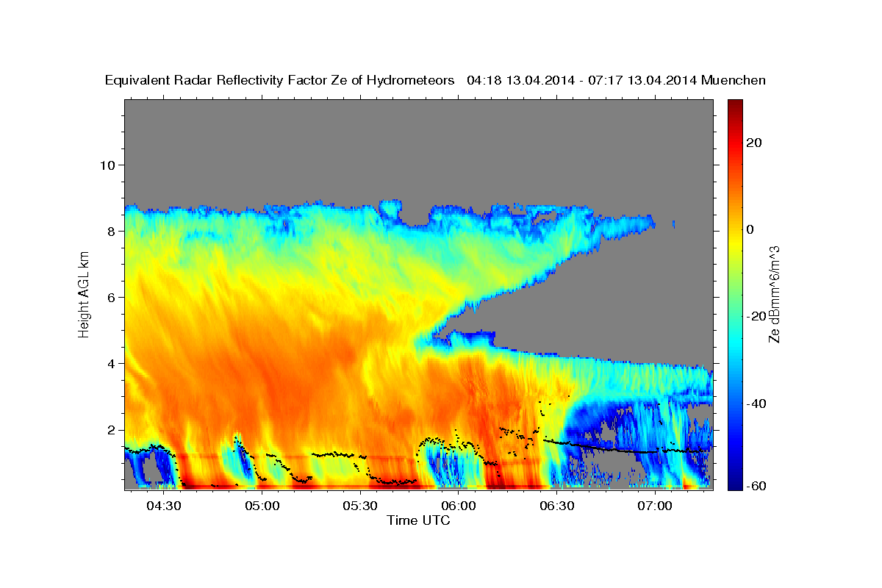Click the dark blue bottom of the colorbar
Viewport: 882px width, 588px height.
pos(734,484)
